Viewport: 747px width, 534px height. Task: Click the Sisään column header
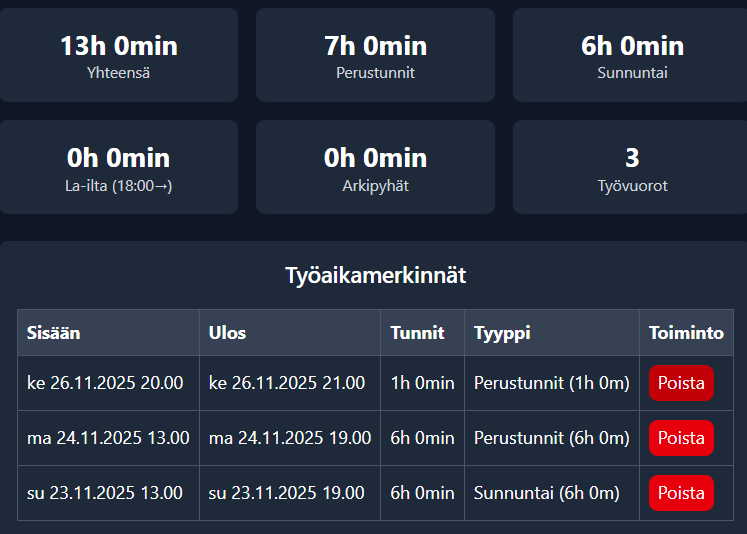(x=54, y=333)
